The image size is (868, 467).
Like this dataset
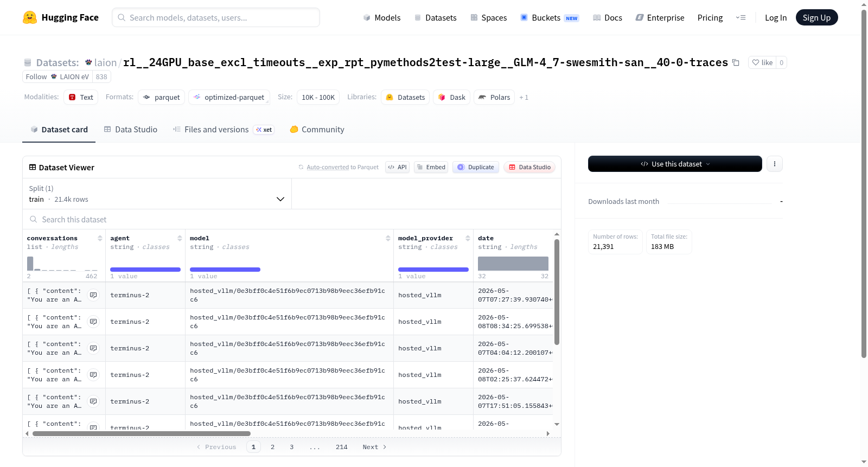click(x=762, y=62)
